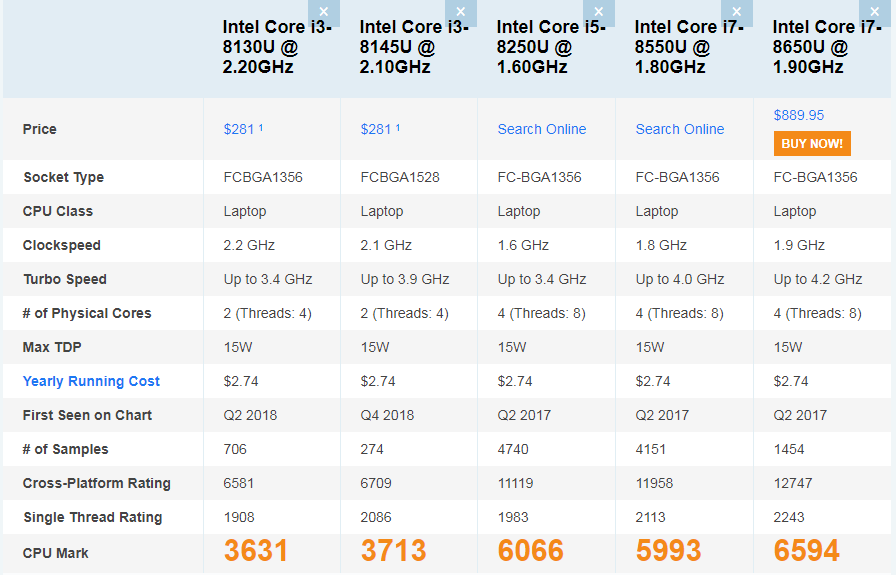Open the $281 price for i3-8130U
The image size is (896, 575).
point(240,129)
